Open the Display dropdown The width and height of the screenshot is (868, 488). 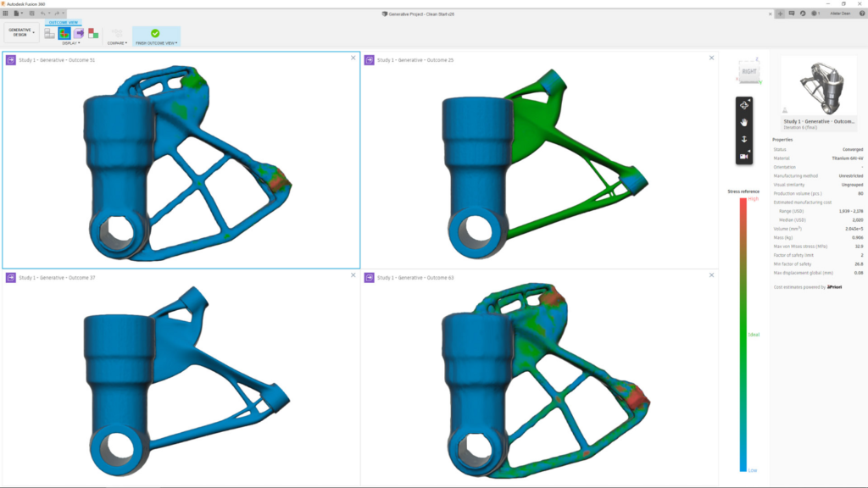(x=73, y=43)
